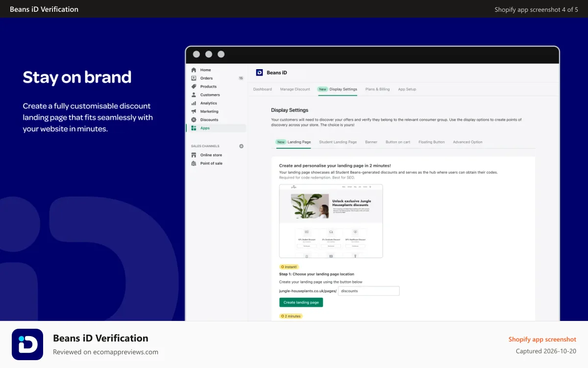Click the first gray window control dot
The width and height of the screenshot is (588, 368).
click(196, 54)
